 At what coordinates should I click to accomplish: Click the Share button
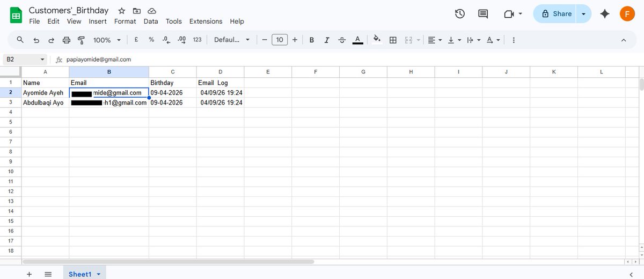556,14
